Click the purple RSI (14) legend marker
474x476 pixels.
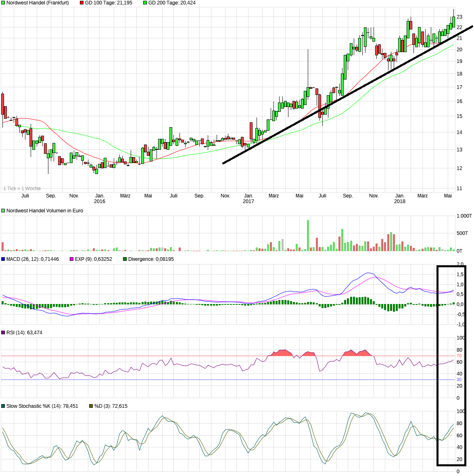[3, 332]
